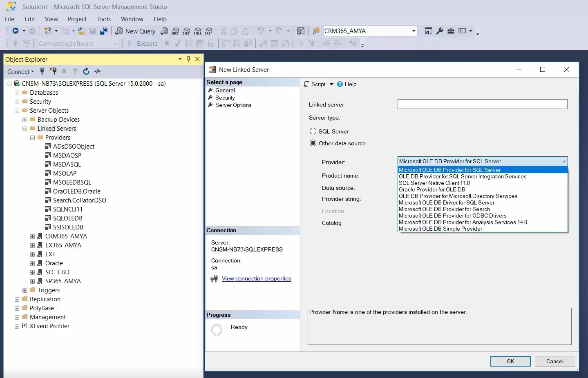588x378 pixels.
Task: Expand the PolyBase node
Action: [17, 308]
